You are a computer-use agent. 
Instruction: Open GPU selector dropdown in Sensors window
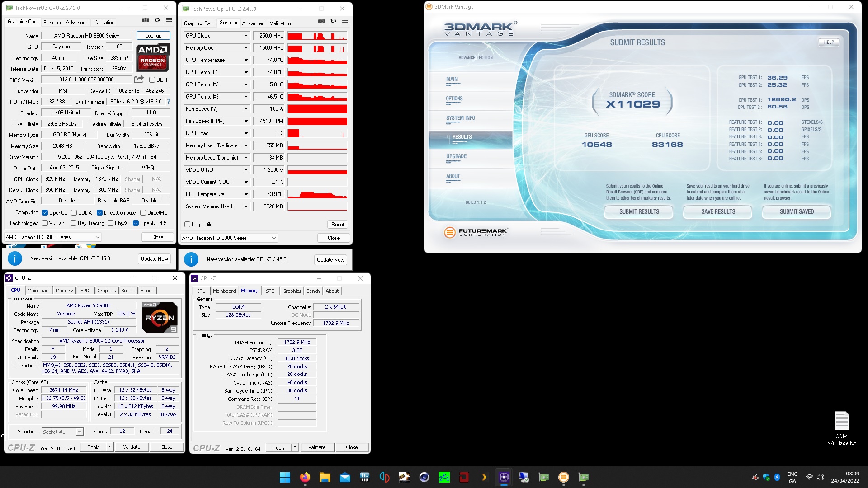point(229,238)
